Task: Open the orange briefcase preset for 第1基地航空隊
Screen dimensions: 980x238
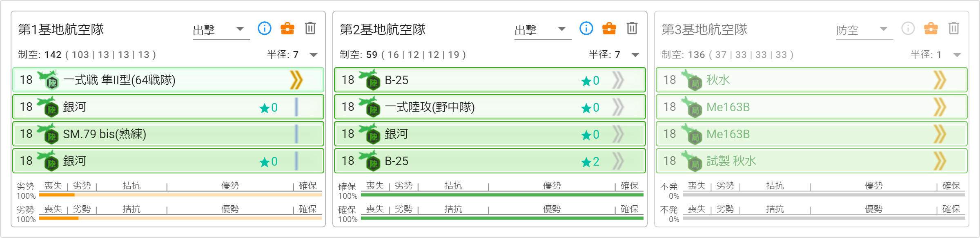Action: 287,28
